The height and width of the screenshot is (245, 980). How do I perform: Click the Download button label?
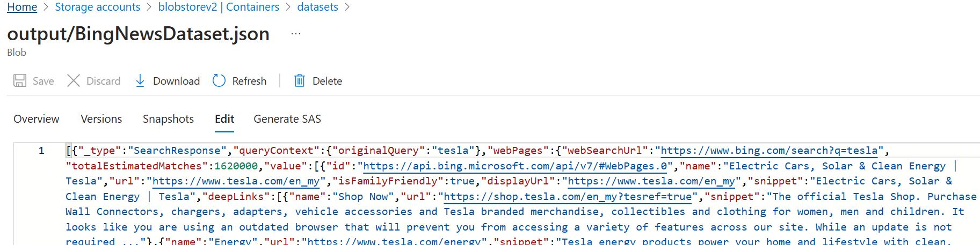177,81
